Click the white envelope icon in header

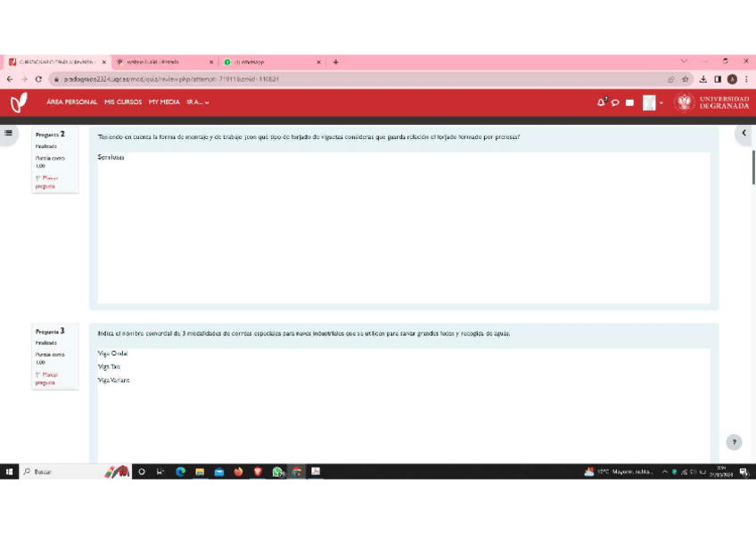click(x=629, y=103)
